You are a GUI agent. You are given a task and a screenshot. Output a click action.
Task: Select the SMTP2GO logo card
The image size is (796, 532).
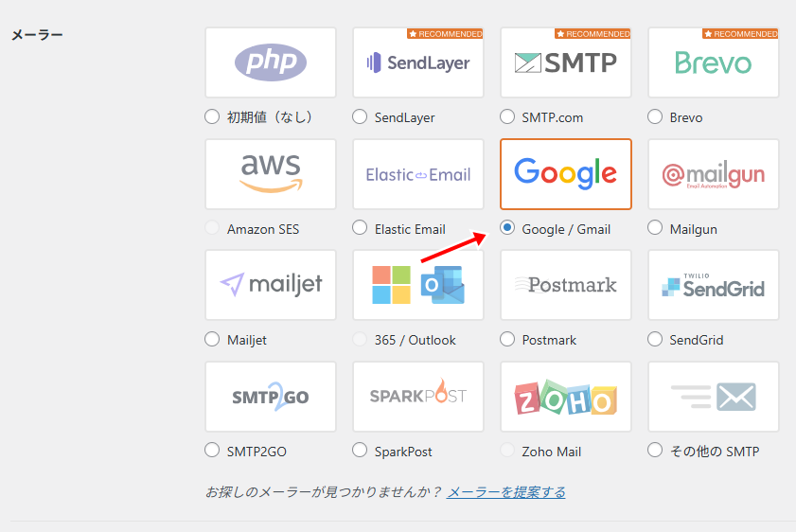tap(271, 397)
